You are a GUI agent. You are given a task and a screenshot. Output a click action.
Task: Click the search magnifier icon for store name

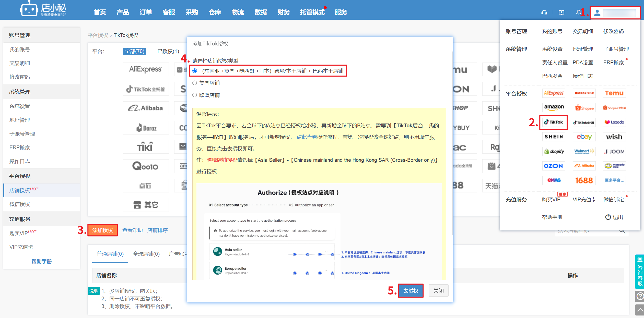pos(622,231)
